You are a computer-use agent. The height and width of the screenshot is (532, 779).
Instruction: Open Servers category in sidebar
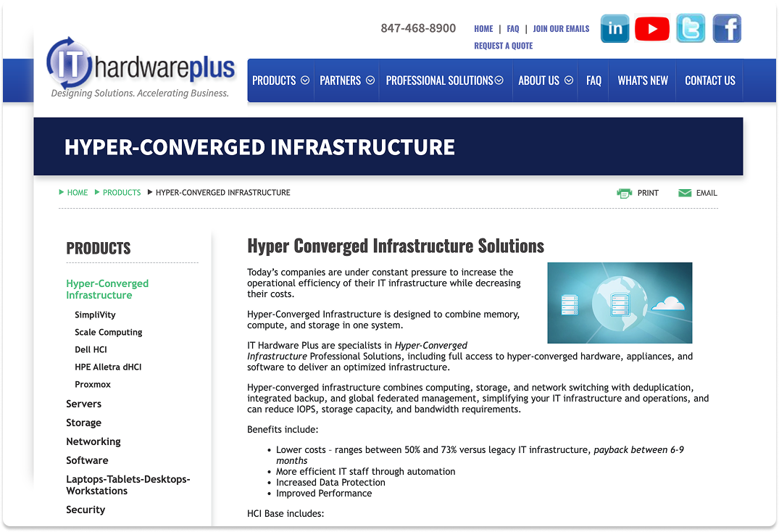pos(83,404)
